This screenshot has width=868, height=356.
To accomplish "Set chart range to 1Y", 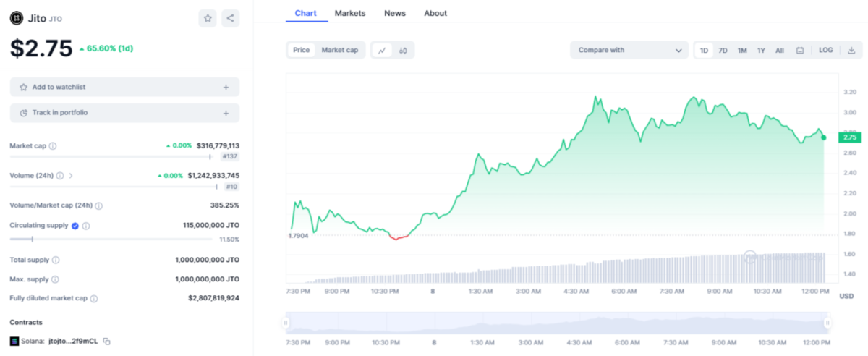I will click(761, 50).
